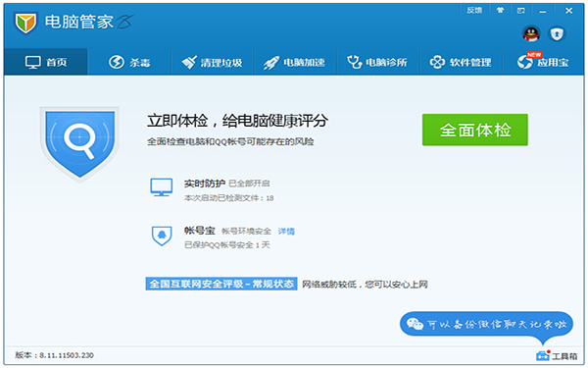Start the 全面体检 full checkup
The height and width of the screenshot is (368, 588).
point(474,130)
